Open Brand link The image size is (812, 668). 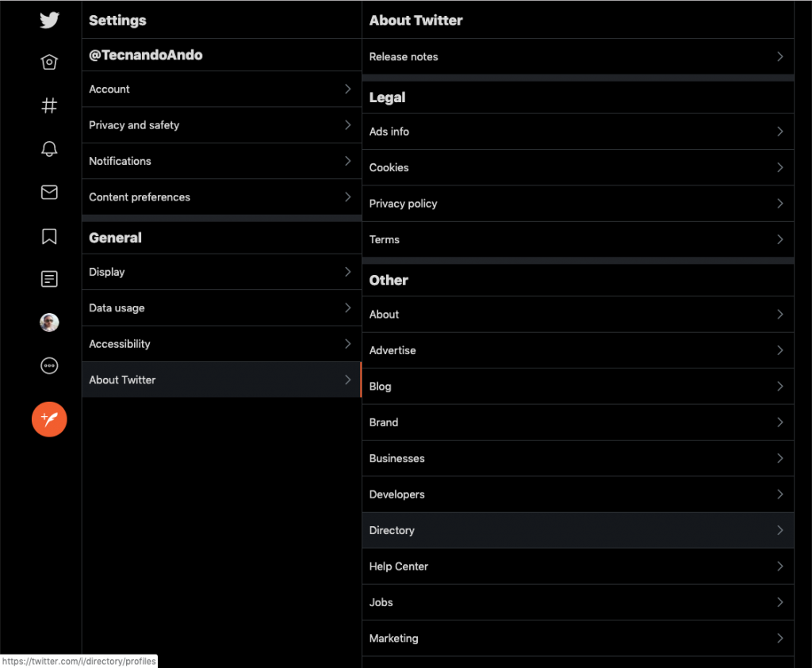click(578, 422)
